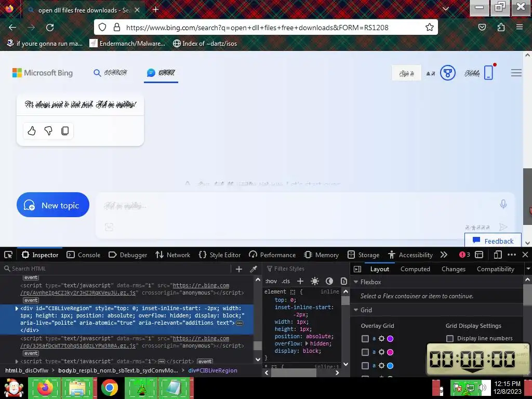
Task: Toggle flexbox highlighter on element rule
Action: tap(292, 292)
